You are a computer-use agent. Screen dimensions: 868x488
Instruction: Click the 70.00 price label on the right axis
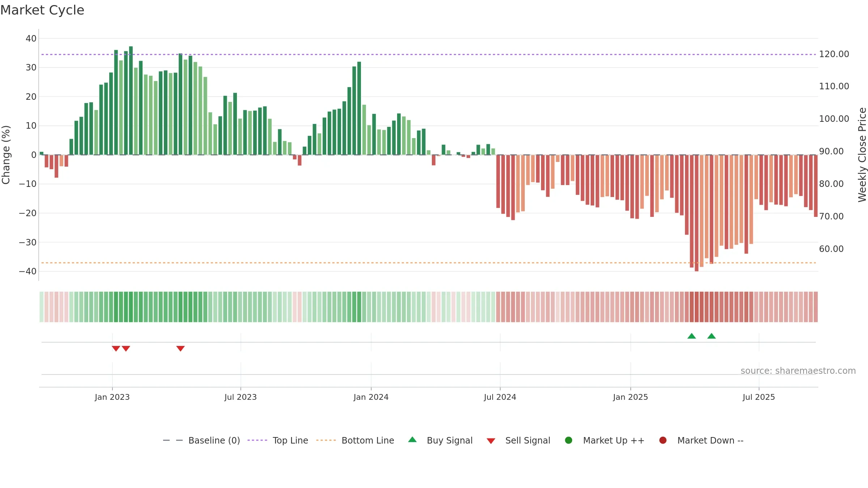[x=831, y=216]
